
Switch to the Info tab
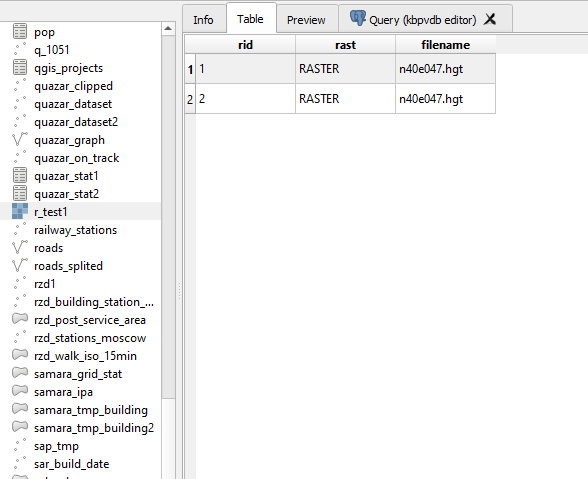[x=203, y=20]
